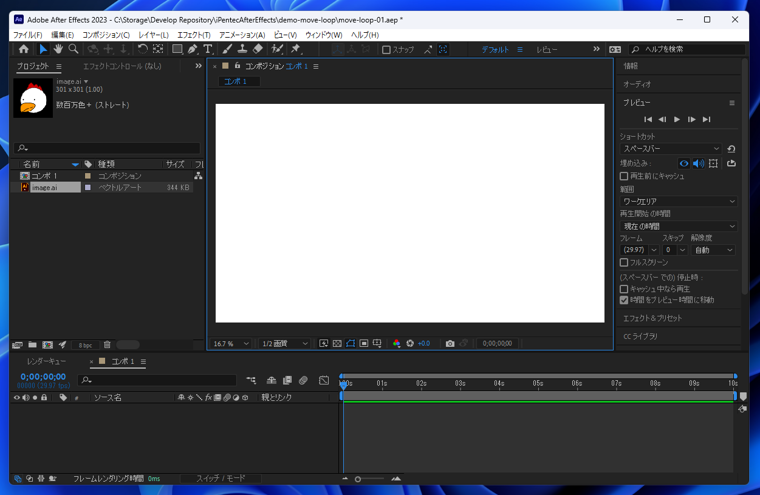Toggle transparency grid in viewer

[x=337, y=343]
